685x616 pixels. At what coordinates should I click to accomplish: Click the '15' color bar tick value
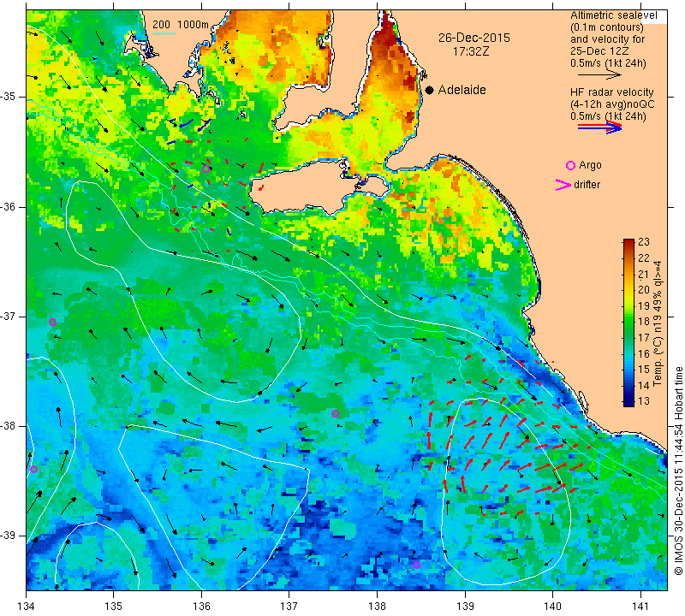(644, 370)
